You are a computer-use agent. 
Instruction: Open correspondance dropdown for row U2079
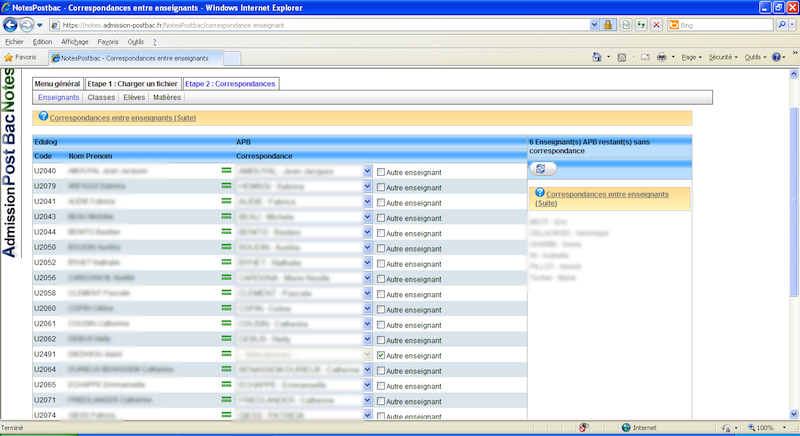368,187
